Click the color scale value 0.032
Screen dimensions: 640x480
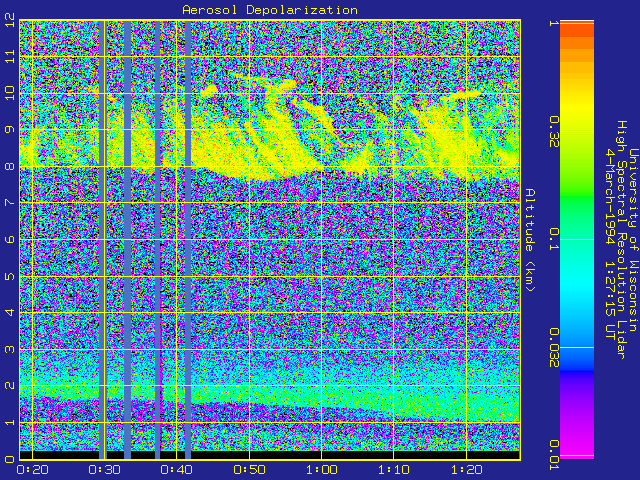pyautogui.click(x=554, y=347)
